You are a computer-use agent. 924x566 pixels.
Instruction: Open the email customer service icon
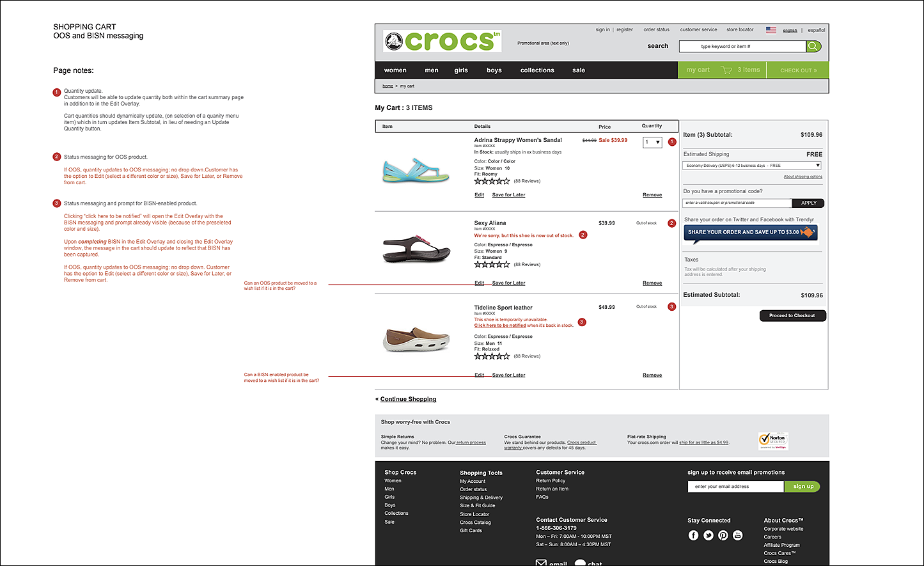pos(540,562)
